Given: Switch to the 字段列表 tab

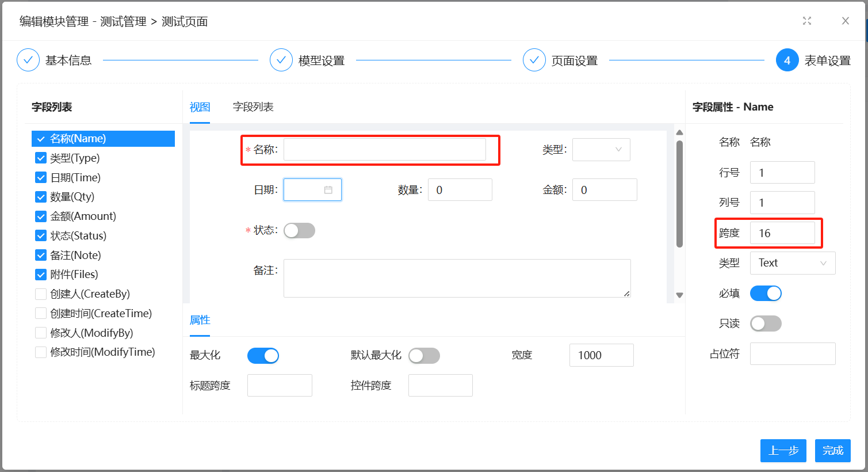Looking at the screenshot, I should click(253, 107).
